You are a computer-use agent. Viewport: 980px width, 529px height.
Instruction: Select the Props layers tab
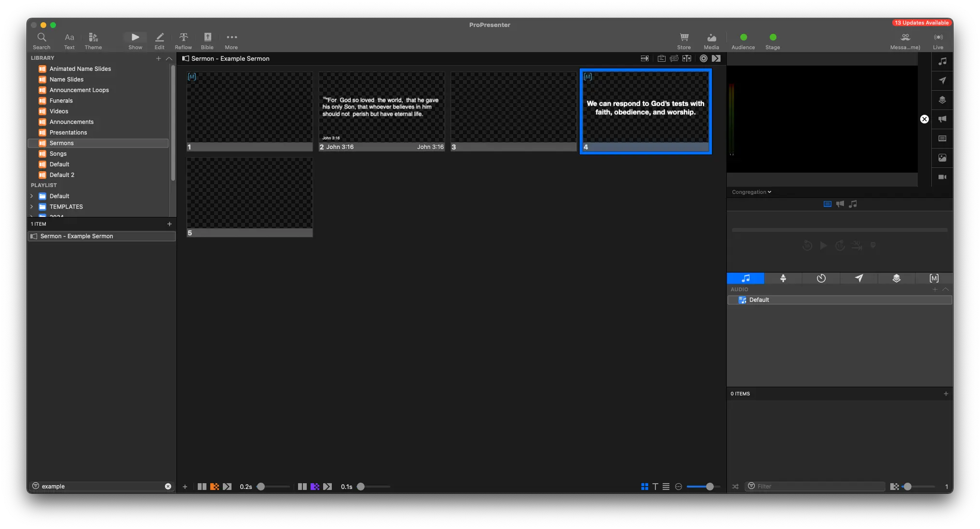coord(896,278)
